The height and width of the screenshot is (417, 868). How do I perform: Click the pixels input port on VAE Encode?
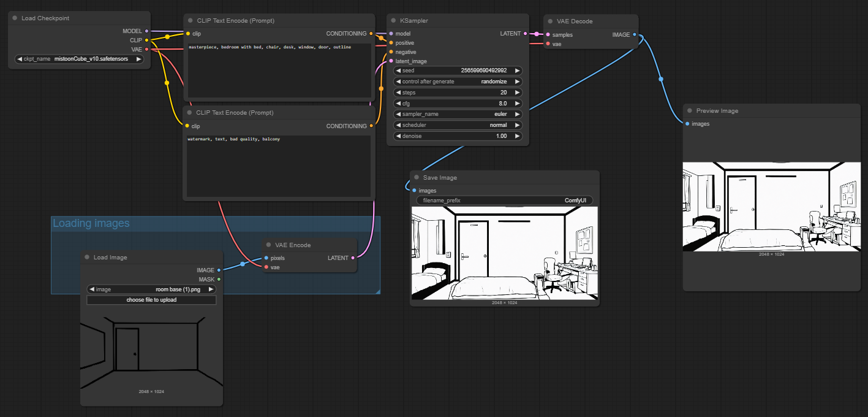point(266,258)
